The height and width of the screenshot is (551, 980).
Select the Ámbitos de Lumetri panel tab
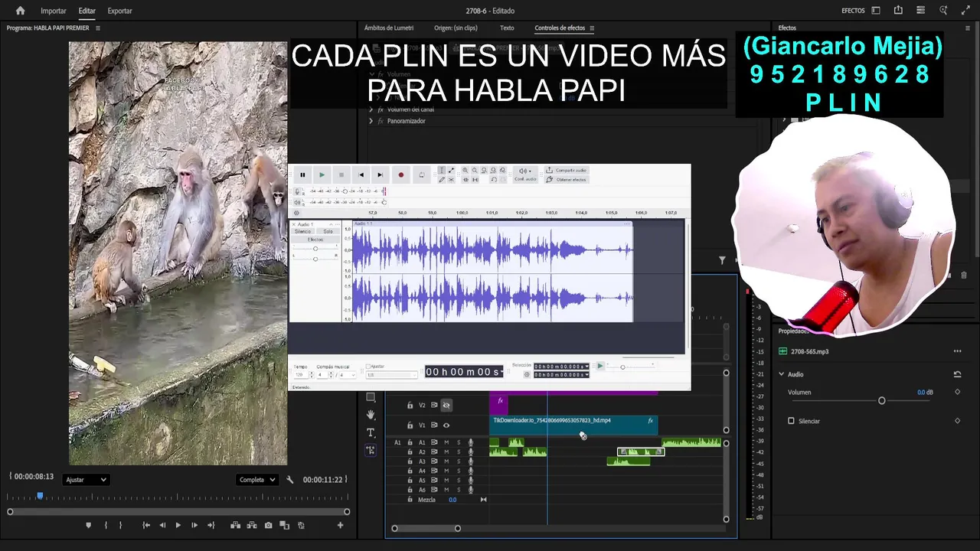389,28
